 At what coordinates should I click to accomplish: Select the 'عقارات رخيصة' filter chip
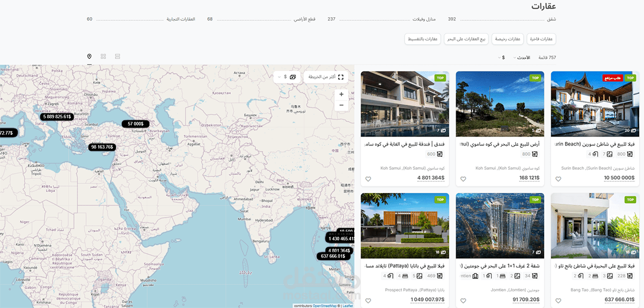[x=508, y=39]
